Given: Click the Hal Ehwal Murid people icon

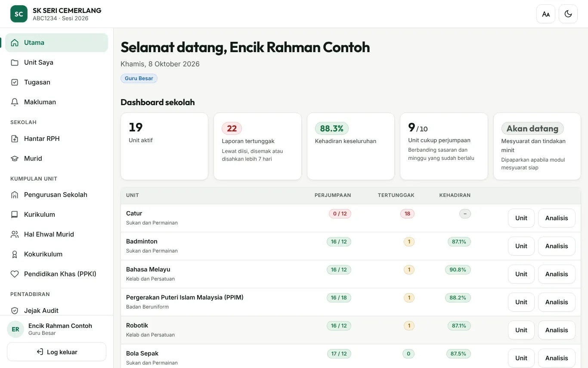Looking at the screenshot, I should coord(15,234).
